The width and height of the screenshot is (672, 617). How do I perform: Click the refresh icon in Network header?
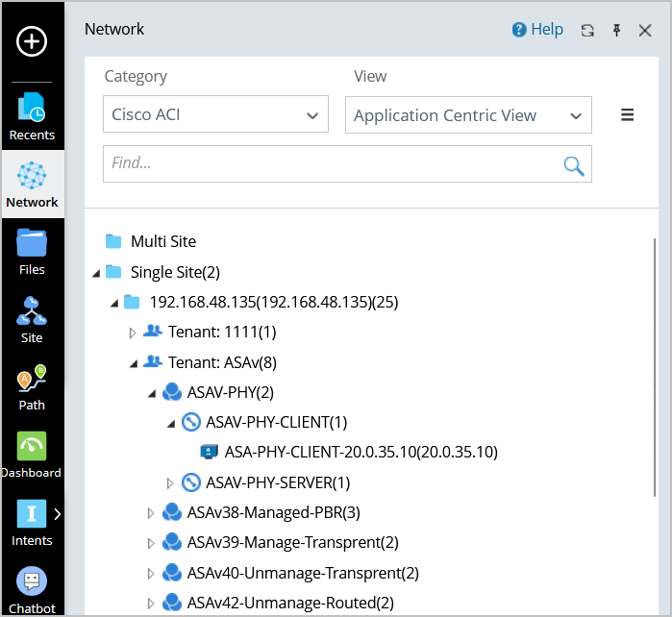(x=587, y=31)
